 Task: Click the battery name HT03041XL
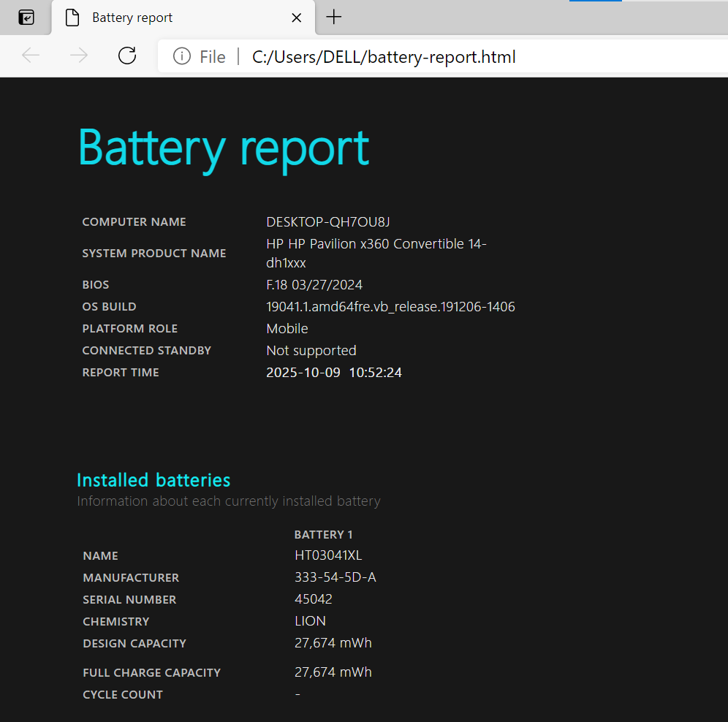327,555
